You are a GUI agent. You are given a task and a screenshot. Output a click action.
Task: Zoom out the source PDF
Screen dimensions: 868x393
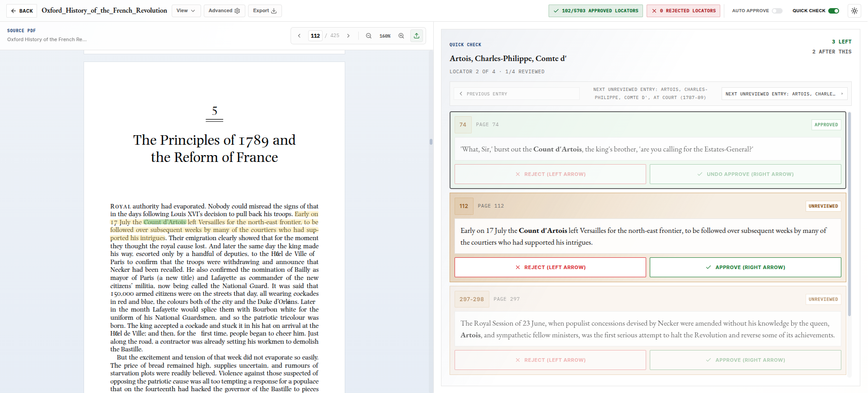(369, 36)
